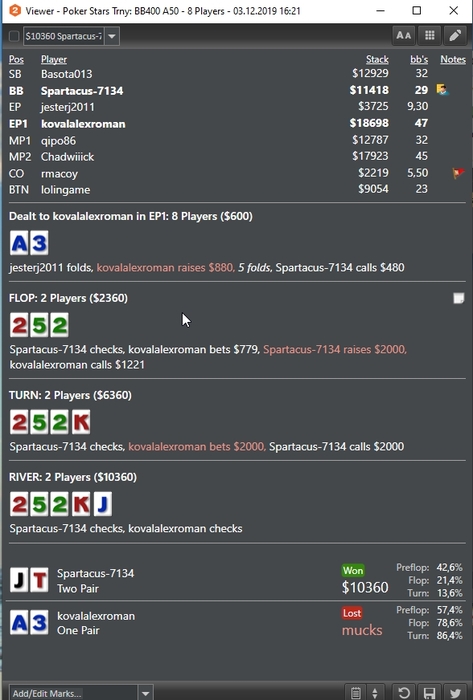Click the replay circular arrow icon
The image size is (473, 700).
click(x=404, y=692)
